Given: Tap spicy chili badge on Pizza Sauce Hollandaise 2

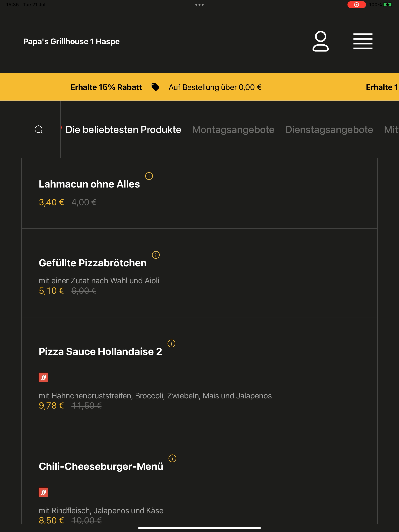Looking at the screenshot, I should (x=43, y=377).
